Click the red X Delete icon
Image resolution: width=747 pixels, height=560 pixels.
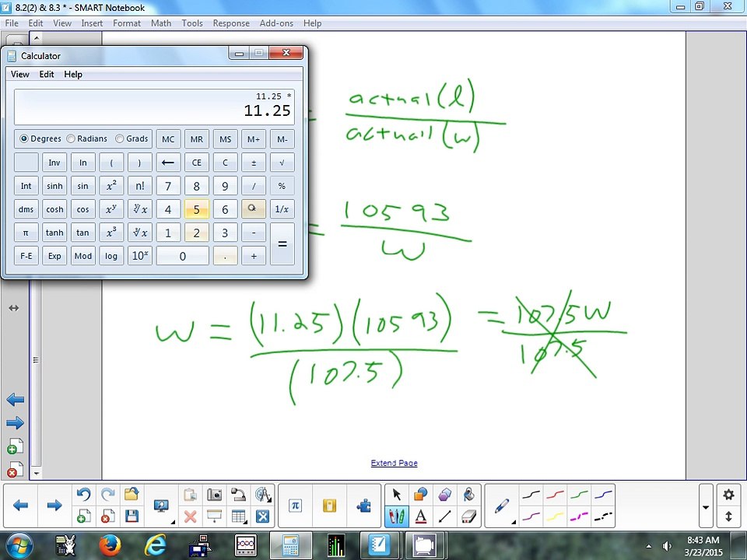tap(190, 516)
